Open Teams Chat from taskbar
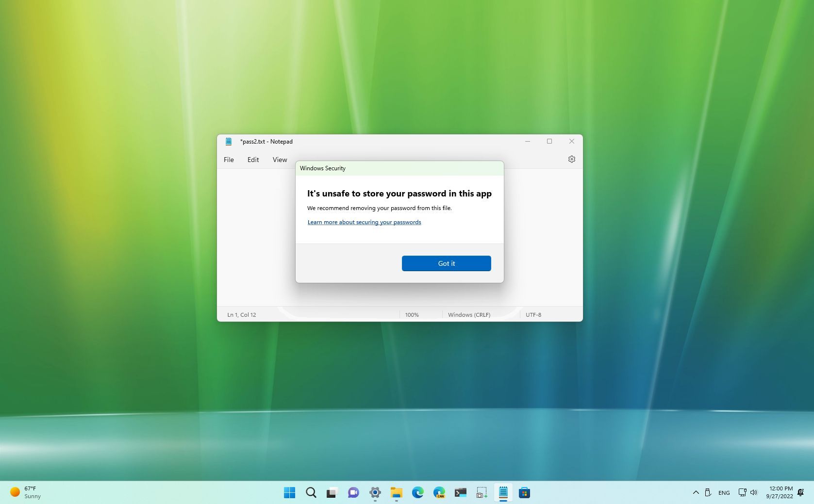 click(x=353, y=492)
